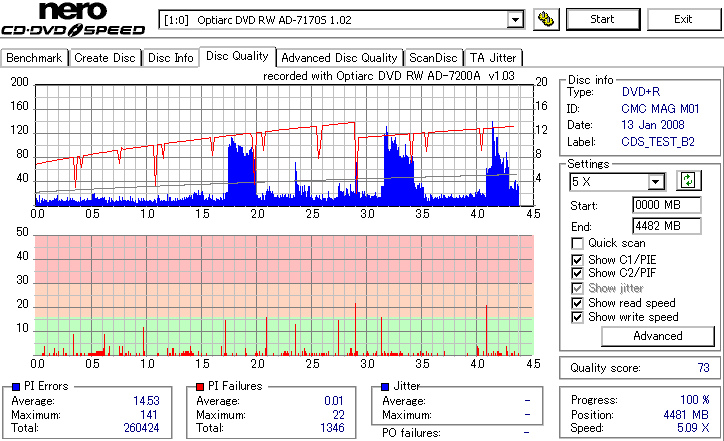Click the PO failures label
This screenshot has height=441, width=724.
coord(411,433)
